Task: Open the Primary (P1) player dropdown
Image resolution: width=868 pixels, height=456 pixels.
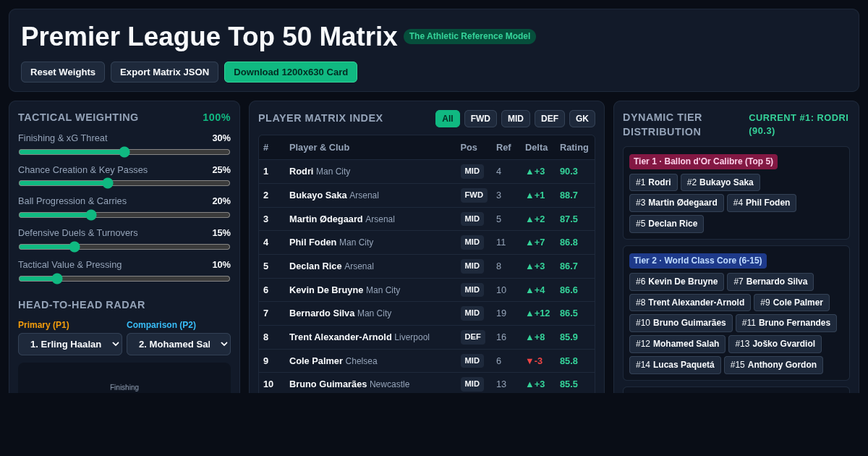Action: tap(70, 344)
